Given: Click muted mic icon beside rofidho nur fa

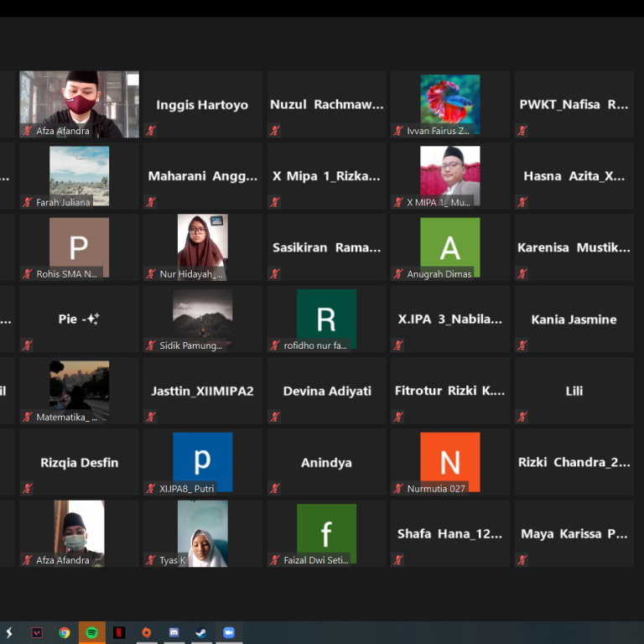Looking at the screenshot, I should point(275,345).
